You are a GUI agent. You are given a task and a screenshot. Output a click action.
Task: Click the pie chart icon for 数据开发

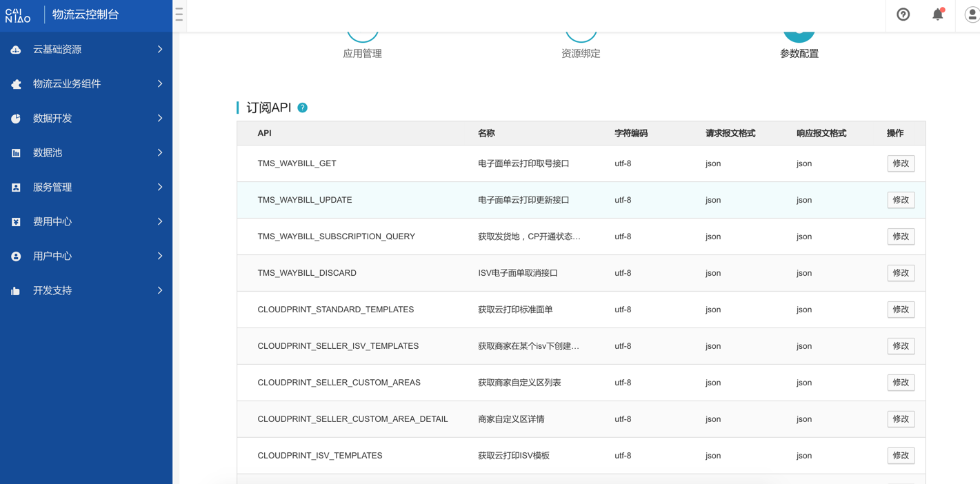tap(16, 119)
